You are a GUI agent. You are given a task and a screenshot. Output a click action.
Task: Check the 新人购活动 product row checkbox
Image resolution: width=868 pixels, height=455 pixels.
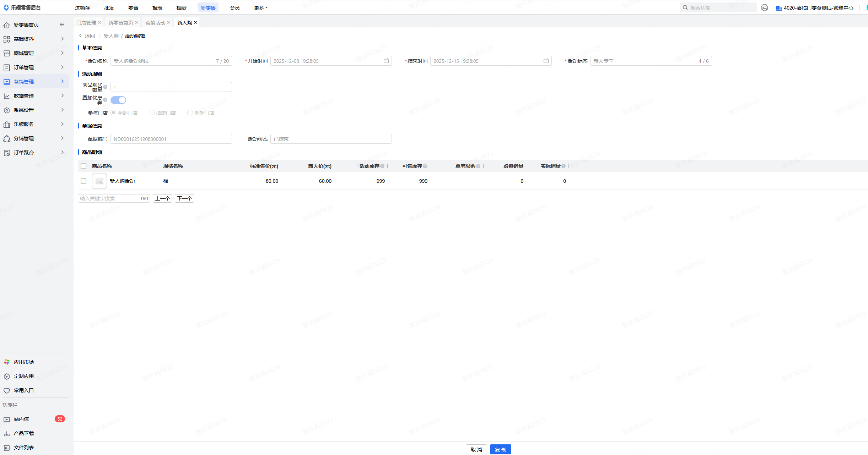83,181
